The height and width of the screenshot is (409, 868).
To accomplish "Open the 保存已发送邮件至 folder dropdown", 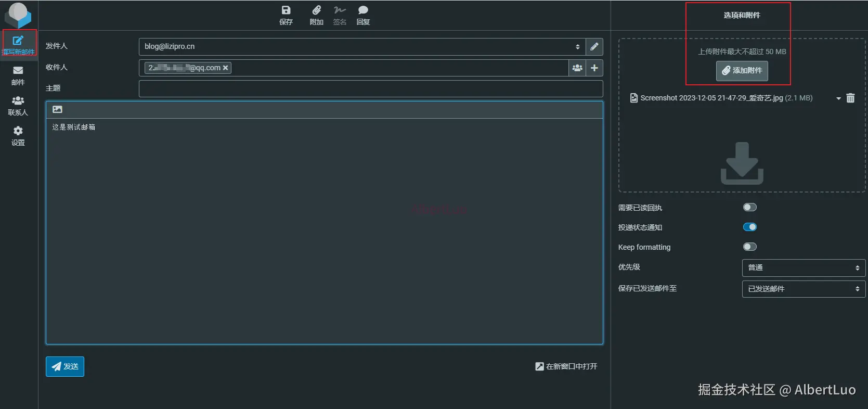I will coord(804,289).
